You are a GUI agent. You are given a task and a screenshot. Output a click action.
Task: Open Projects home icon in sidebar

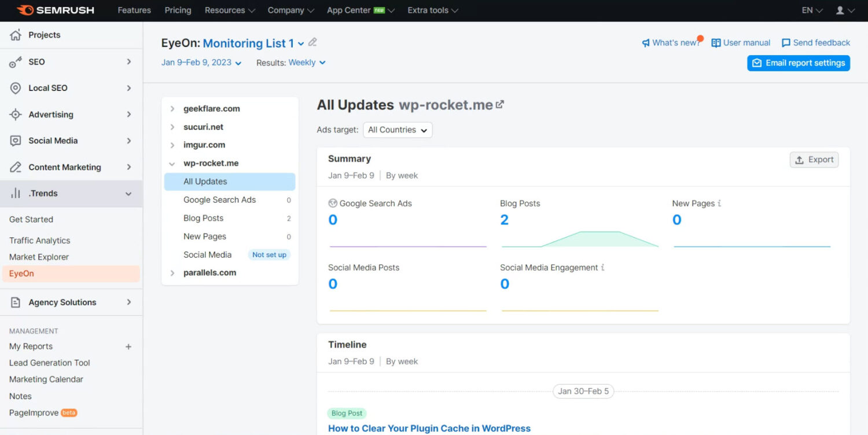pyautogui.click(x=16, y=35)
